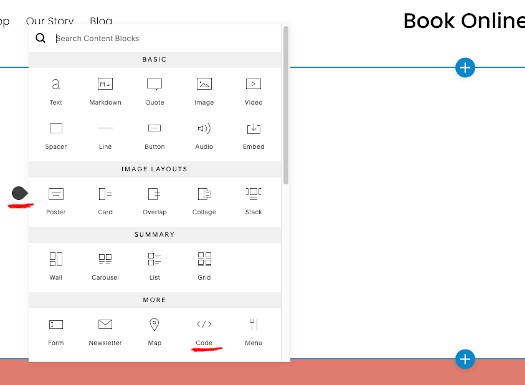Add a Map block
525x385 pixels.
coord(154,332)
